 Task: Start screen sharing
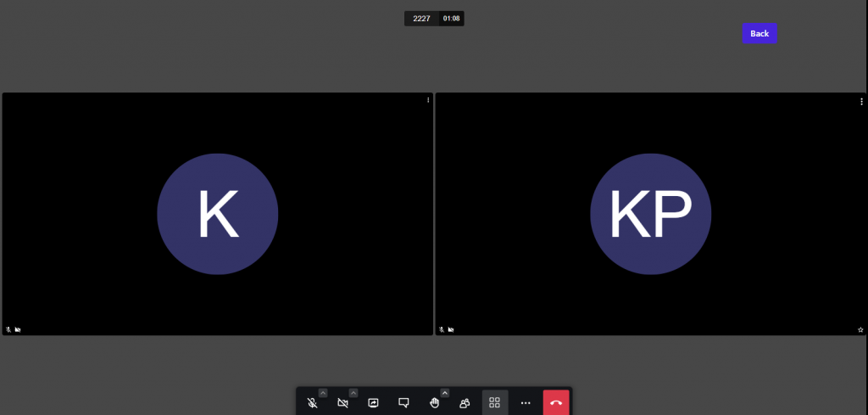click(373, 403)
